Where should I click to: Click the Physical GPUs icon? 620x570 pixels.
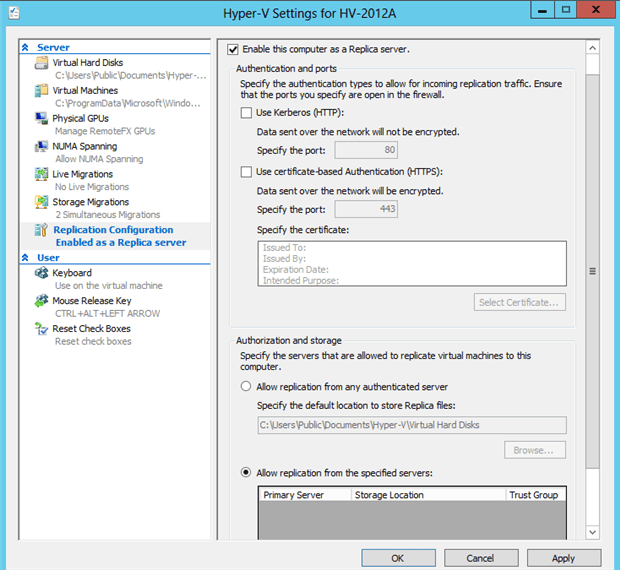(x=42, y=118)
